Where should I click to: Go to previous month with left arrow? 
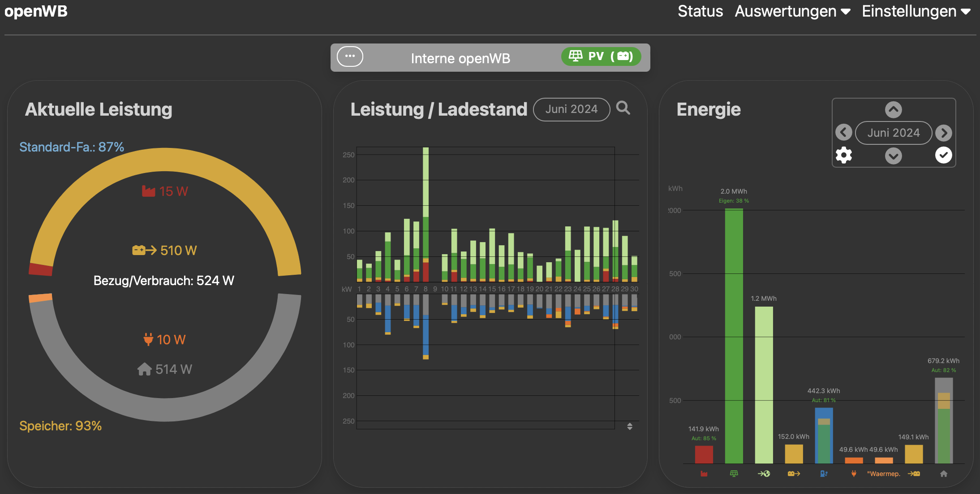point(844,132)
